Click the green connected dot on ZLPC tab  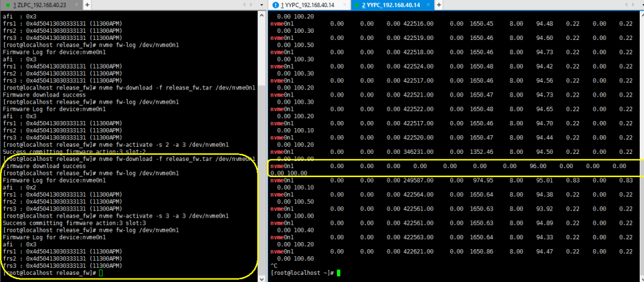tap(8, 5)
